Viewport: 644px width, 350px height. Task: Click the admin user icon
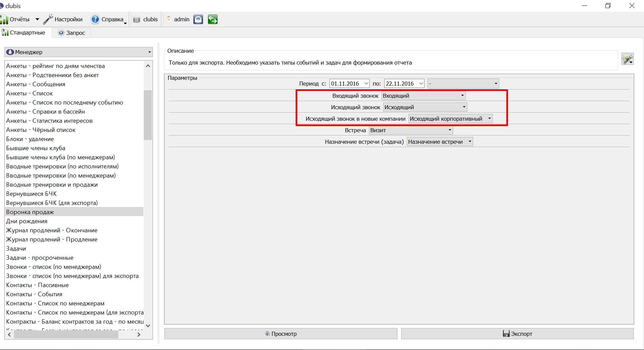[x=169, y=19]
